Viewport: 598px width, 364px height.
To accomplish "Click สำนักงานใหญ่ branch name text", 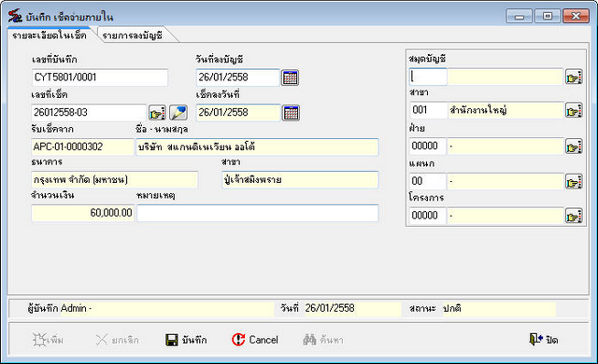I will pos(478,110).
